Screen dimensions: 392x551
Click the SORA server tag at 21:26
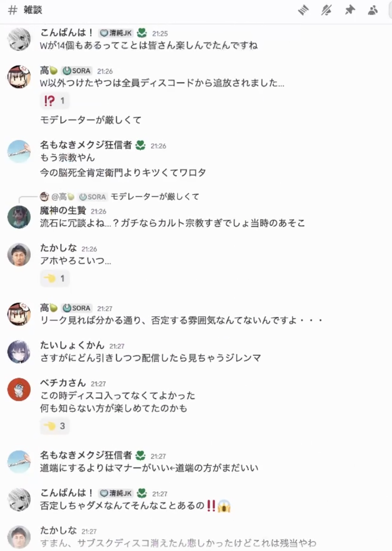point(76,71)
